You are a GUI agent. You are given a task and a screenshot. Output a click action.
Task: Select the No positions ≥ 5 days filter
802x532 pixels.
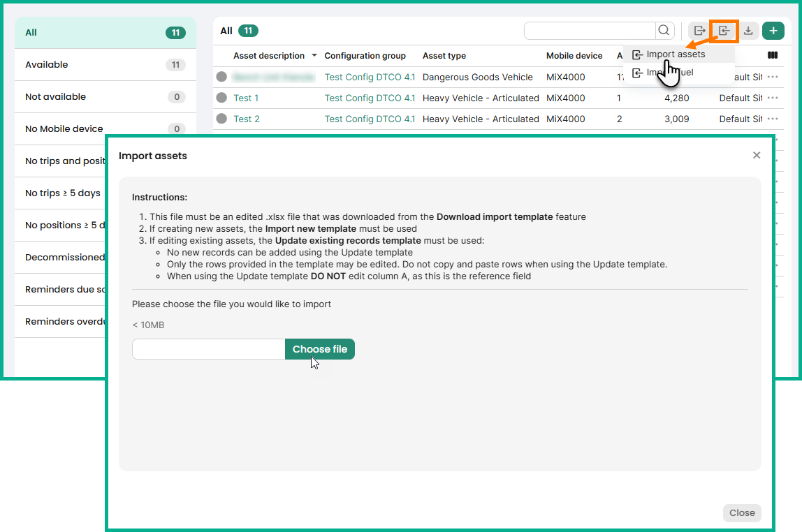60,226
